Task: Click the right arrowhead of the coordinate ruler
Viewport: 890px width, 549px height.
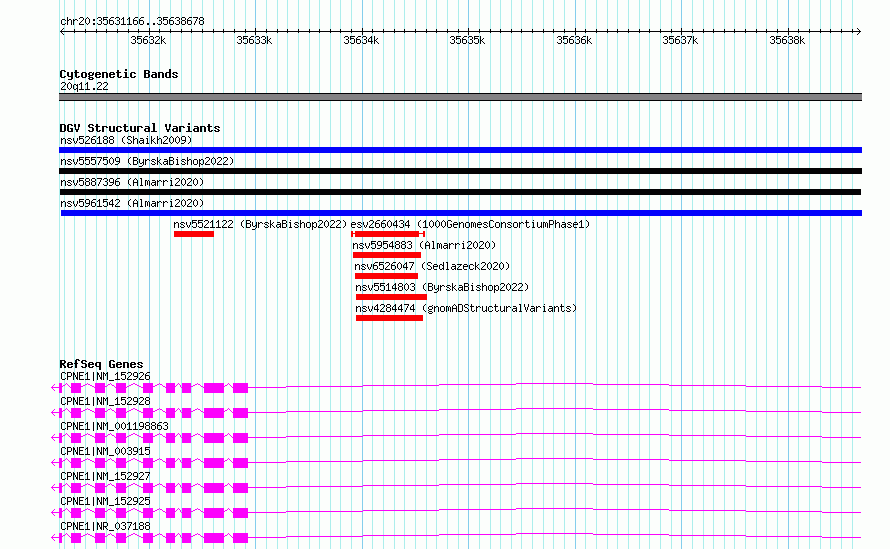Action: pyautogui.click(x=858, y=32)
